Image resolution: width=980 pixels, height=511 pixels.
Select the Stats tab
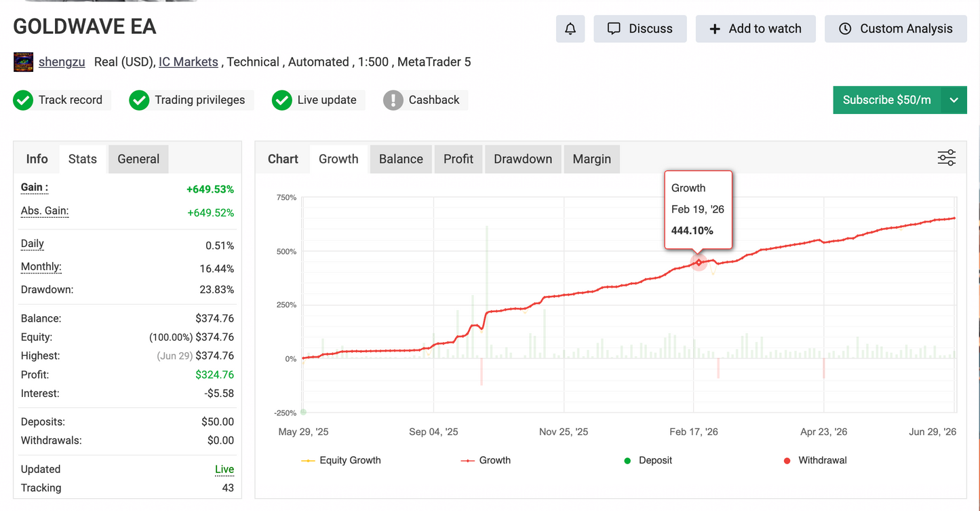click(83, 159)
